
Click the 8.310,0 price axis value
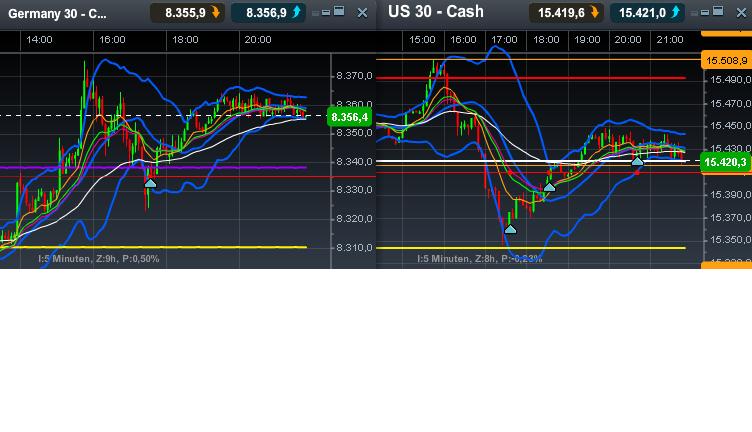(x=354, y=247)
